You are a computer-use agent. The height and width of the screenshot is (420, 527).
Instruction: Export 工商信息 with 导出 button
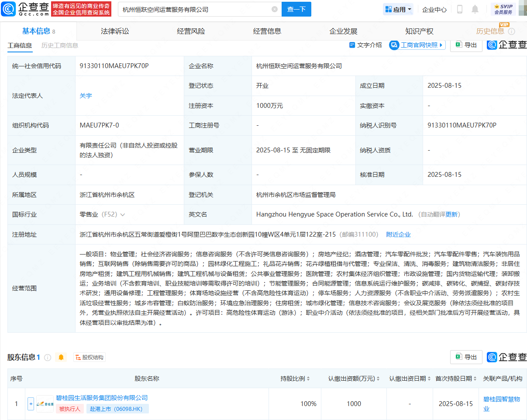point(466,45)
